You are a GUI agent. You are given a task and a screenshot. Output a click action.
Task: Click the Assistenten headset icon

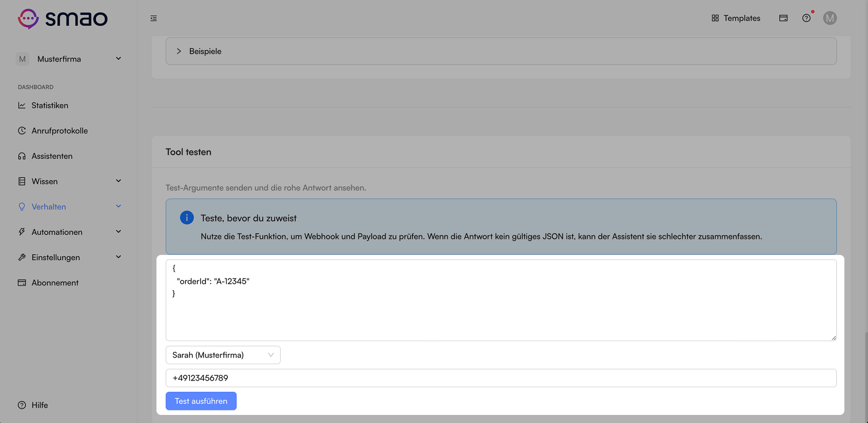(22, 156)
